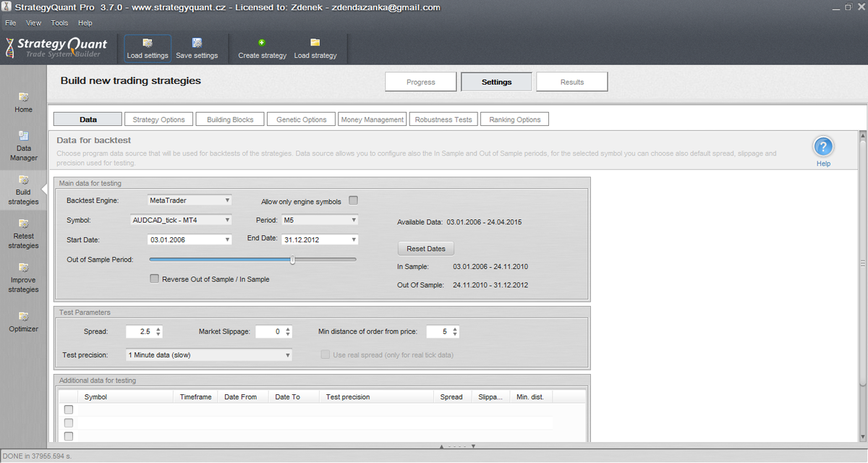The image size is (868, 463).
Task: Select Build strategies in the sidebar
Action: point(23,190)
